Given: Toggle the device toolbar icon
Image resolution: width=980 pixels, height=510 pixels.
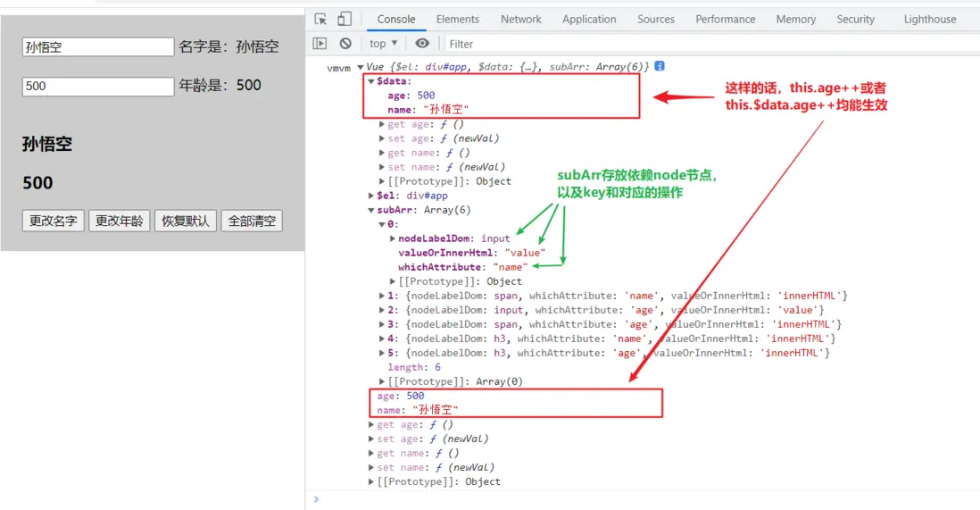Looking at the screenshot, I should point(345,19).
